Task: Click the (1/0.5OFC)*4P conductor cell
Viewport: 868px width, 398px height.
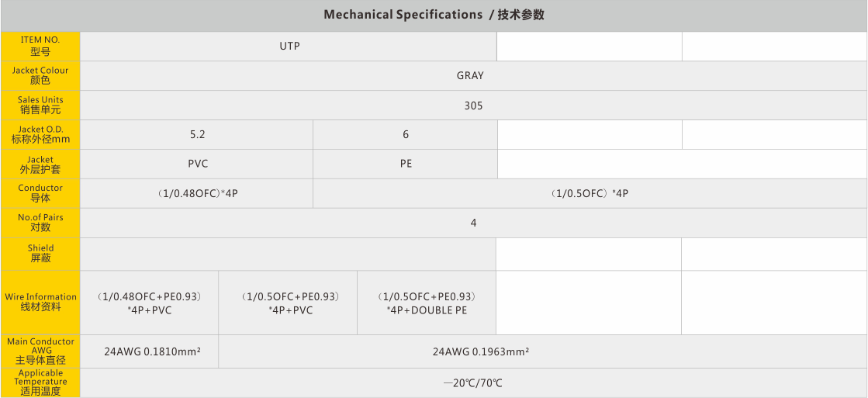Action: (x=590, y=193)
